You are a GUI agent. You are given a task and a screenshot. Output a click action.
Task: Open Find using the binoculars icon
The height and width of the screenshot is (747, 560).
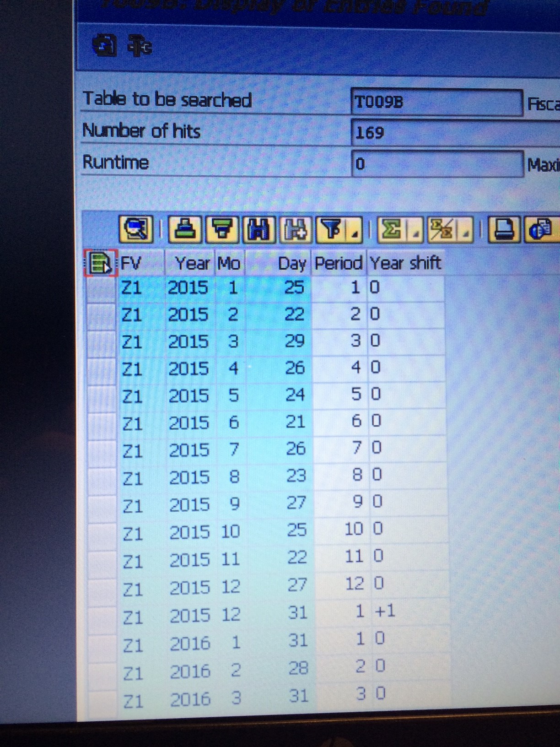(259, 229)
